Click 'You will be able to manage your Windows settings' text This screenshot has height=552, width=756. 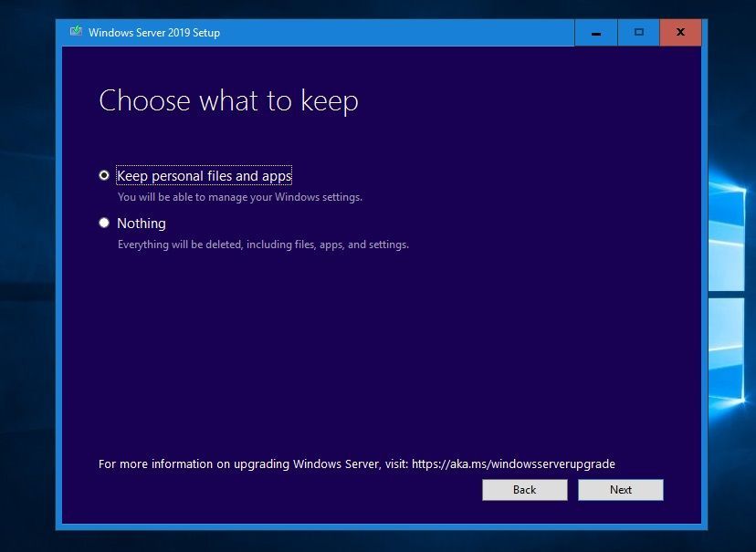[x=239, y=197]
